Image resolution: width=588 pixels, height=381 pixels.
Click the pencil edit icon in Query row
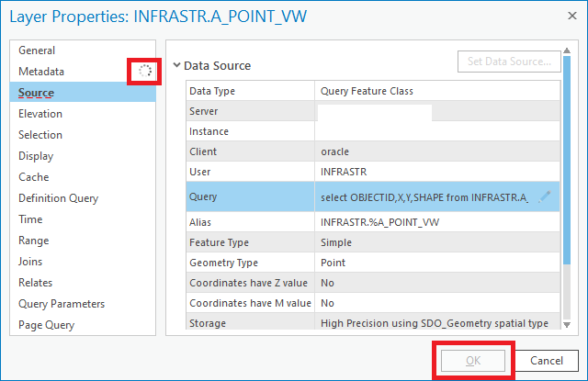click(x=545, y=196)
